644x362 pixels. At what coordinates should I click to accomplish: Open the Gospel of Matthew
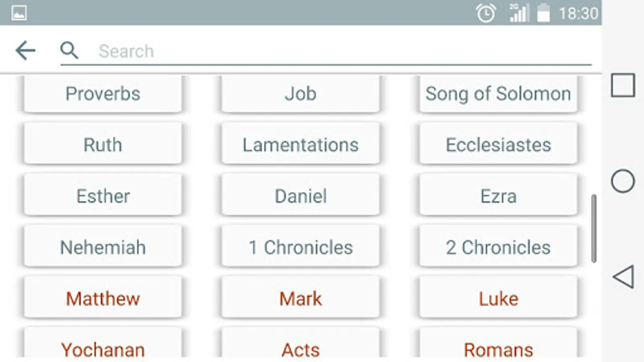tap(103, 298)
